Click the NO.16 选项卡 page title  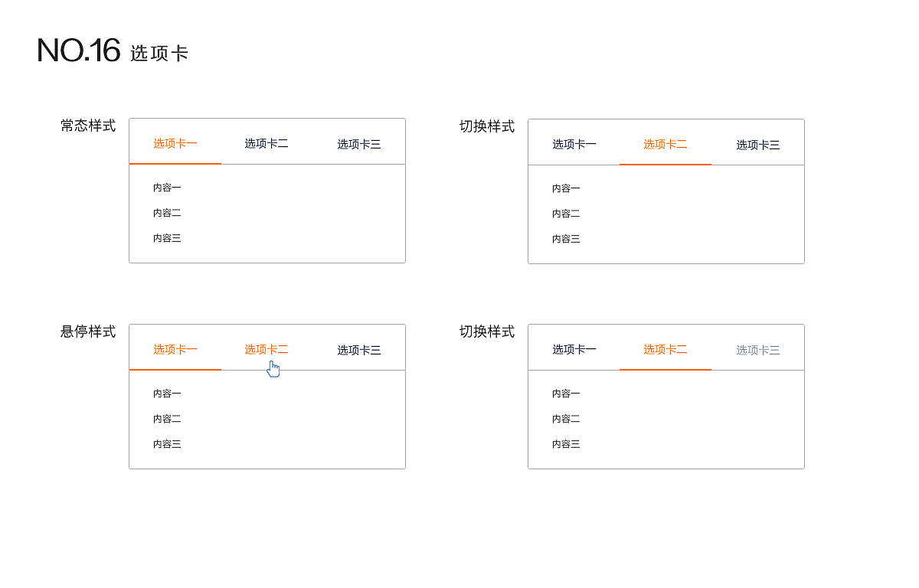[x=113, y=51]
